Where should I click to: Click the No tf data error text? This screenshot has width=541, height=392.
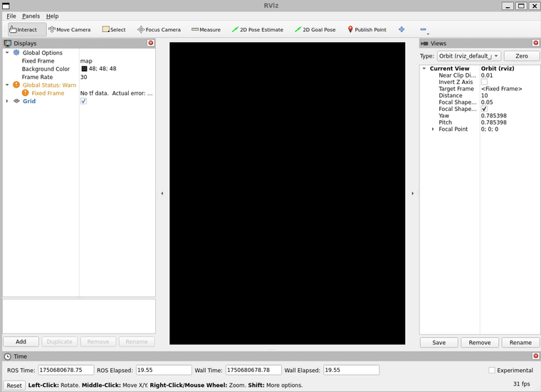pos(116,93)
